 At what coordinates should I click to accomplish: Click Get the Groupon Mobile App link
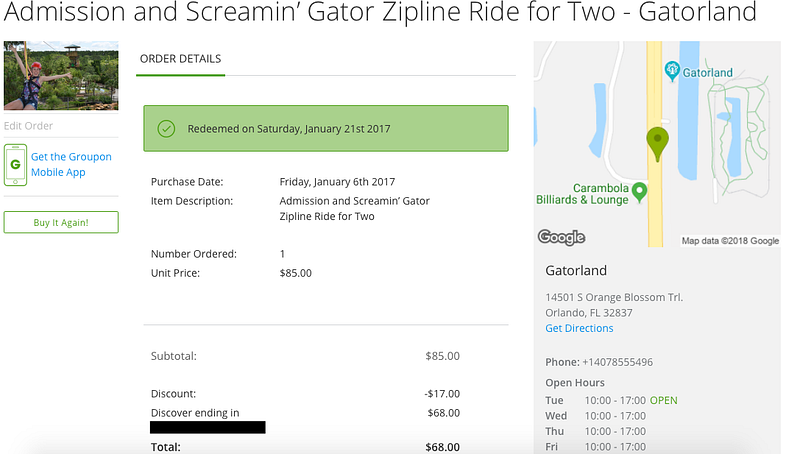[x=71, y=164]
